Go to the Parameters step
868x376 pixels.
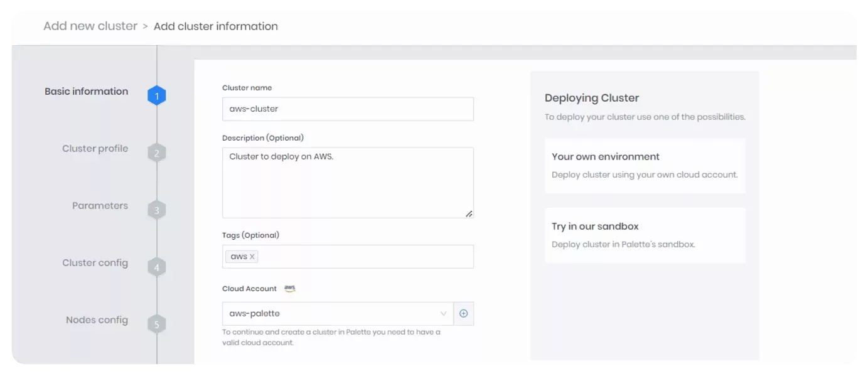click(x=100, y=206)
